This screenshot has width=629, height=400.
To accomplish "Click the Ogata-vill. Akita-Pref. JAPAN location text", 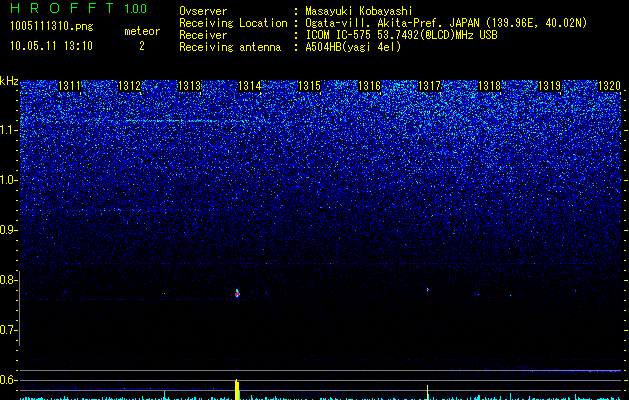I will pyautogui.click(x=446, y=23).
